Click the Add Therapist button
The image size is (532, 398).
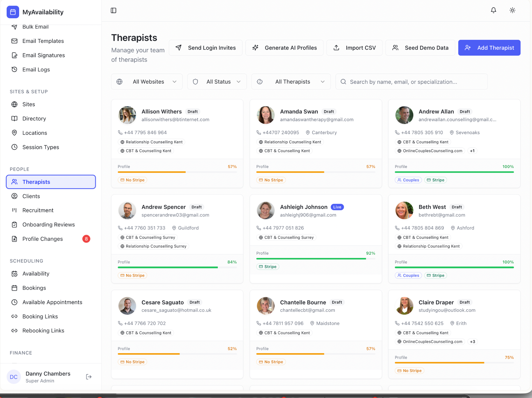489,48
